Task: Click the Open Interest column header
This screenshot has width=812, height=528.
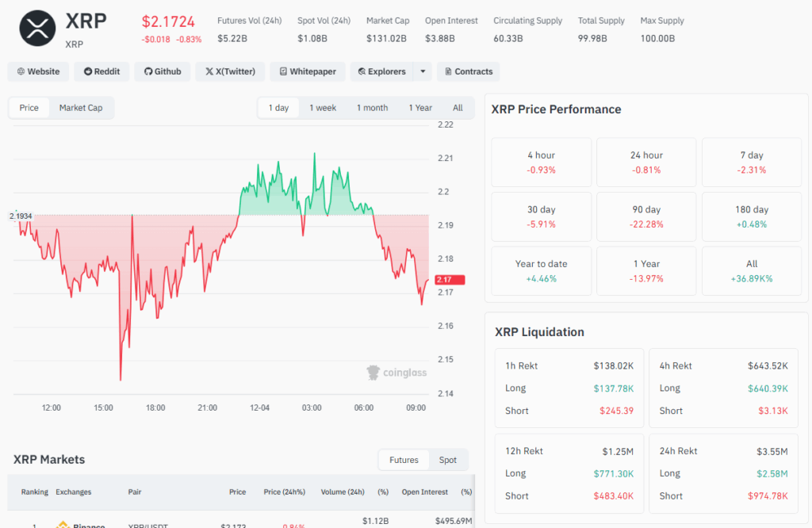Action: click(425, 492)
